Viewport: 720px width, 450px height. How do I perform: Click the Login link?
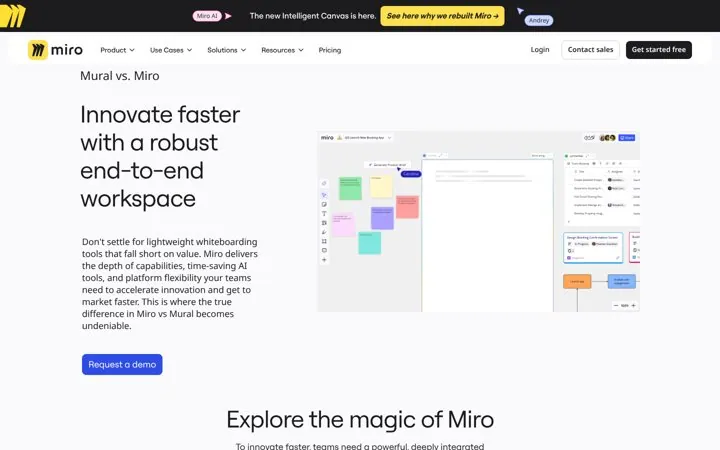[x=540, y=50]
